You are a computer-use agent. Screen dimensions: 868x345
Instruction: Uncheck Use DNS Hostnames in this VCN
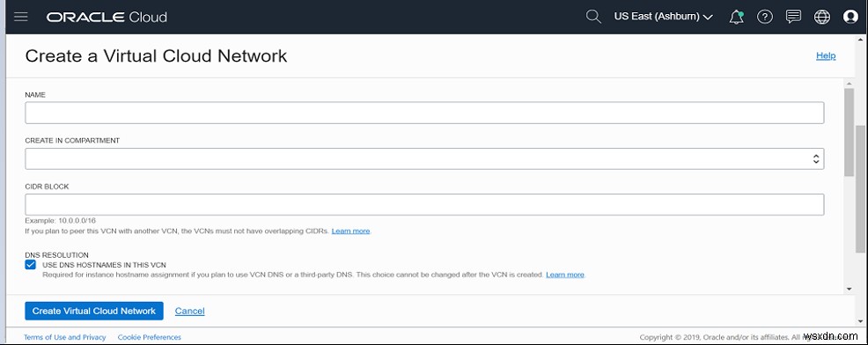click(31, 265)
